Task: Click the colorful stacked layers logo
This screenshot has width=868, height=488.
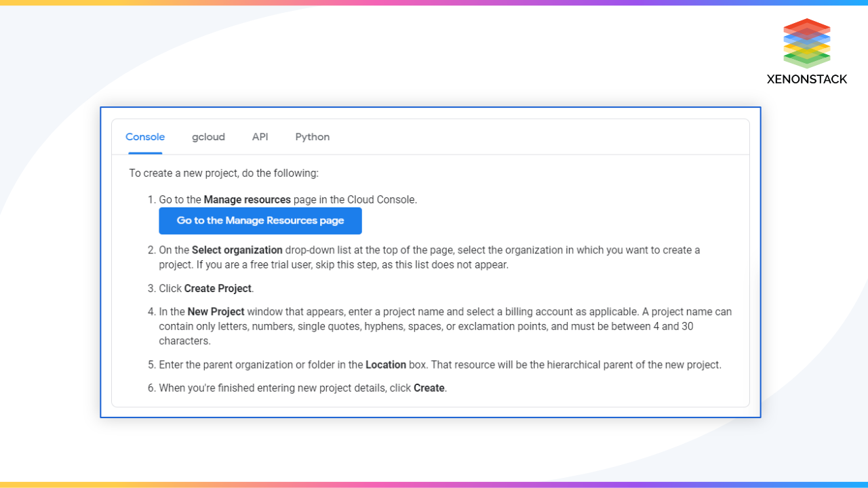Action: (x=806, y=43)
